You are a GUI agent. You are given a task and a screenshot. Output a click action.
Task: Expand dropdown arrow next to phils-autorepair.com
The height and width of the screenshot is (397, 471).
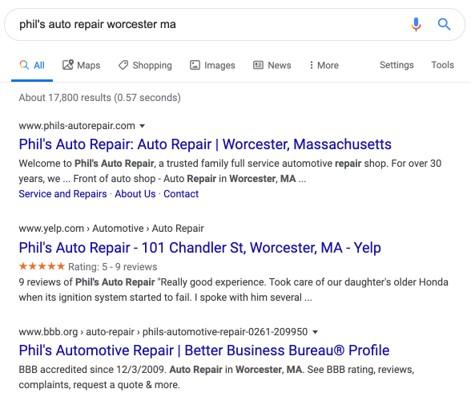point(142,126)
